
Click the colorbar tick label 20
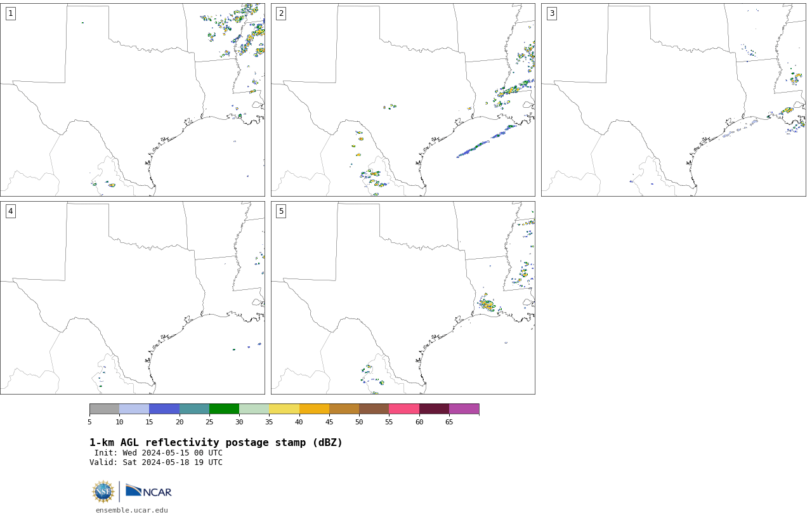[180, 422]
